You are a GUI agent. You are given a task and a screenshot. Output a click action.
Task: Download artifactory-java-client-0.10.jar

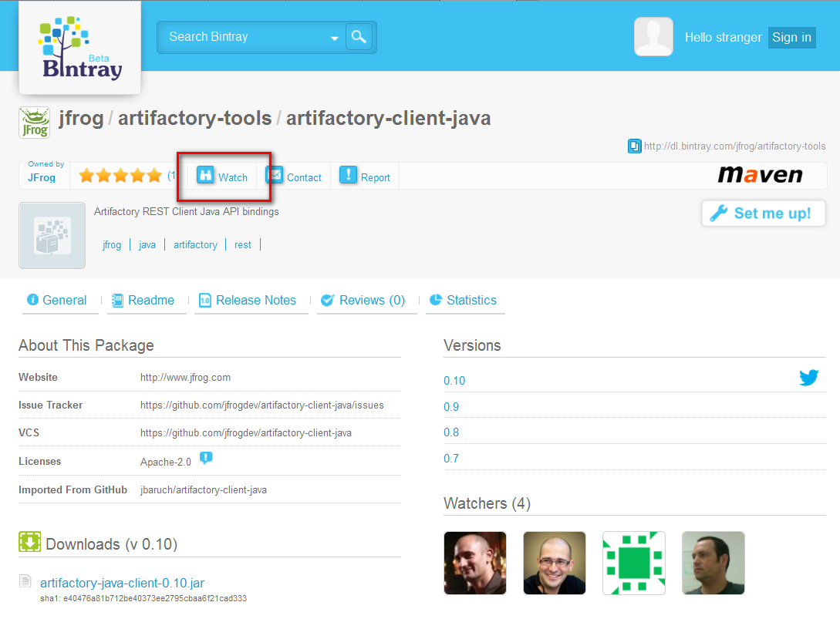coord(122,583)
